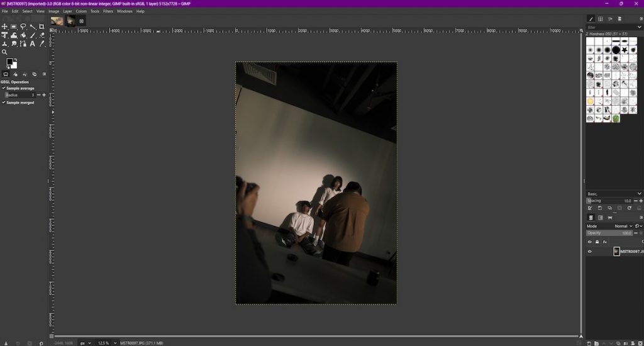The width and height of the screenshot is (644, 346).
Task: Open the Layers tab
Action: (x=591, y=218)
